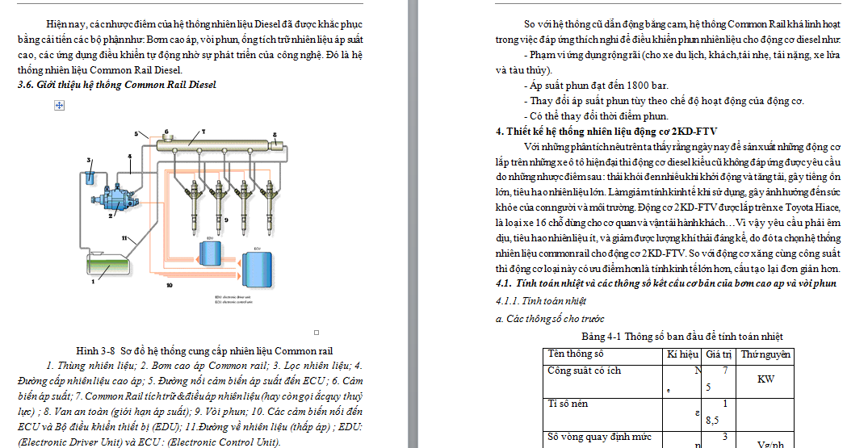Click the bullet "Có thể thay đổi thời điểm phun"
The image size is (868, 448).
click(596, 116)
